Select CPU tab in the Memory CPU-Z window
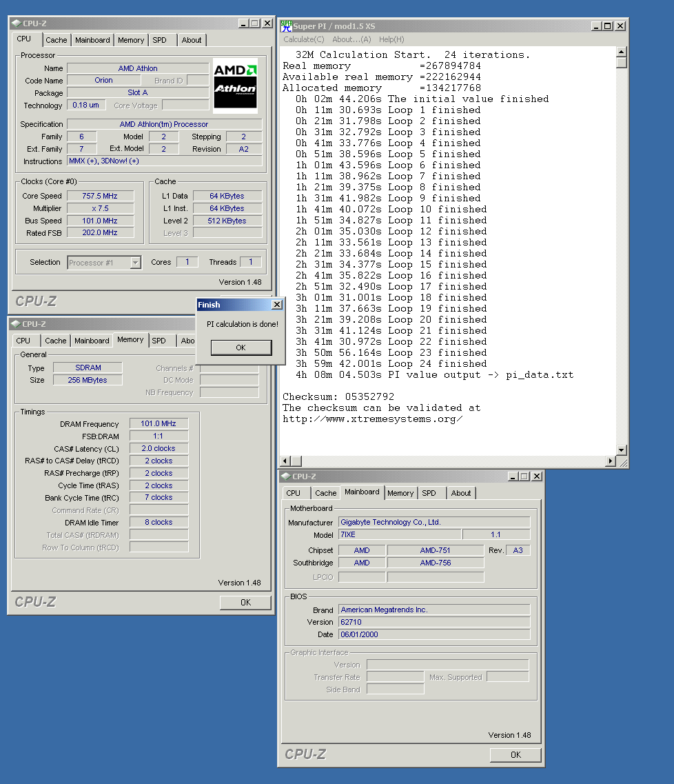This screenshot has height=784, width=674. click(x=23, y=341)
